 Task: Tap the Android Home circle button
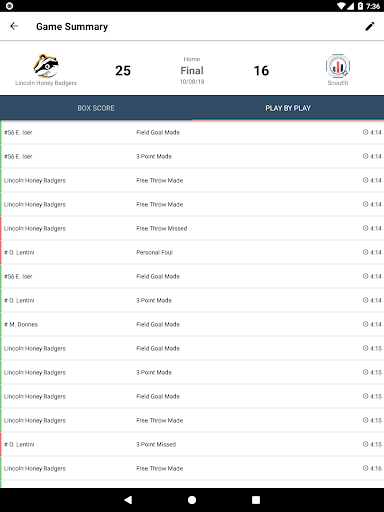pyautogui.click(x=192, y=500)
